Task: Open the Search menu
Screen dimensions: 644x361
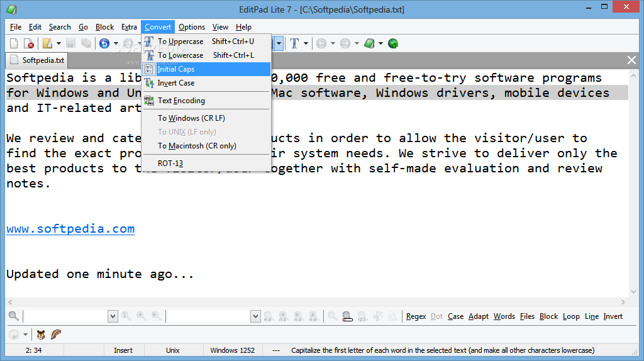Action: 60,27
